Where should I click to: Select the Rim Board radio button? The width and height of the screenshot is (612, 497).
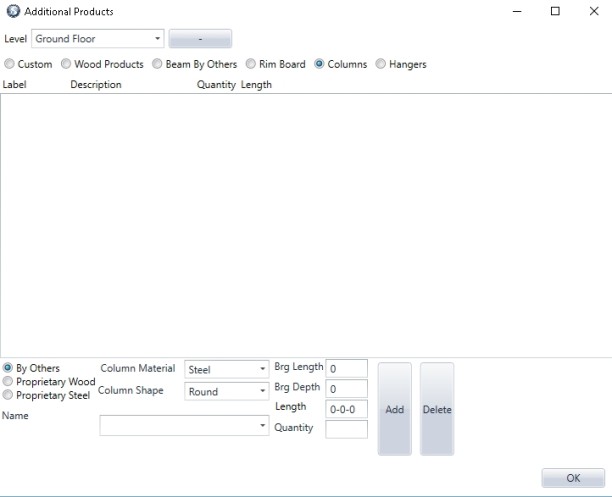252,64
